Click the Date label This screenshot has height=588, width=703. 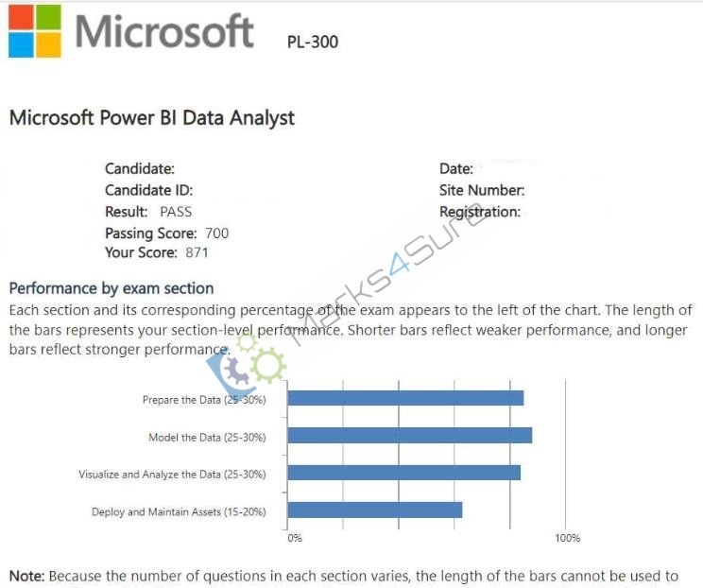click(456, 168)
